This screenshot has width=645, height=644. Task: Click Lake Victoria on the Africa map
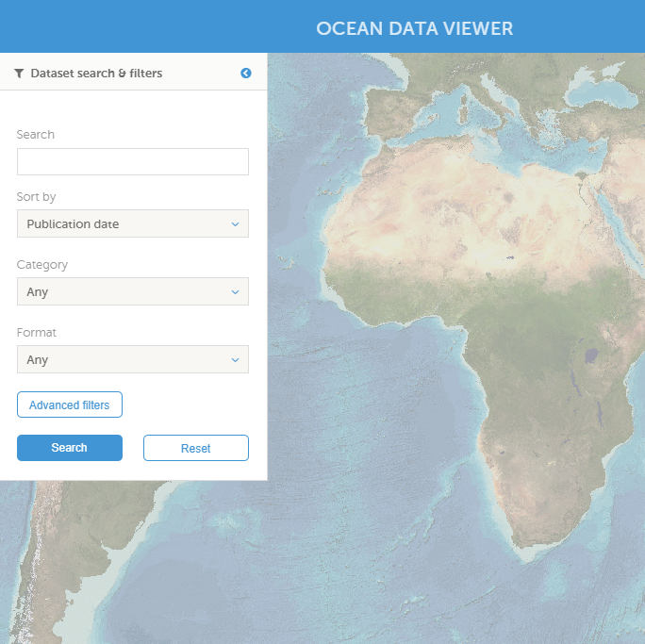pos(591,356)
